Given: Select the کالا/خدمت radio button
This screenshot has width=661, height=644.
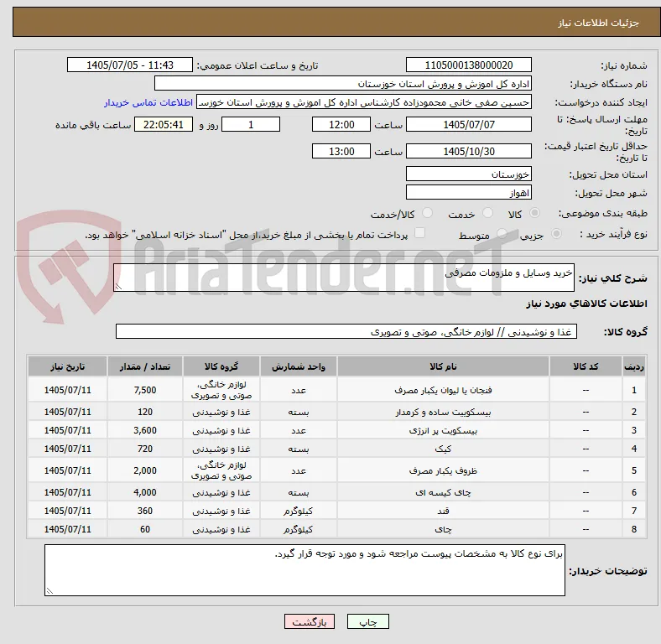Looking at the screenshot, I should point(428,213).
